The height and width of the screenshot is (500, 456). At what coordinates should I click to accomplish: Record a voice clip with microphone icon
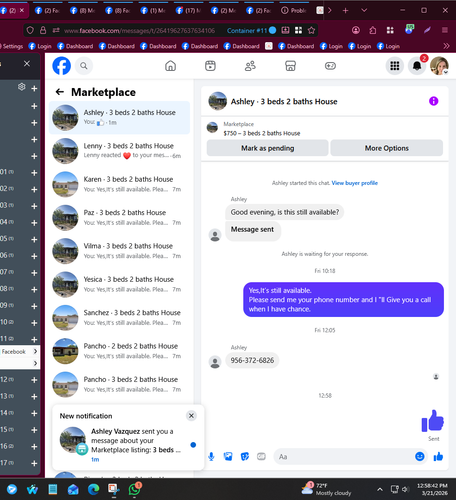click(x=211, y=456)
